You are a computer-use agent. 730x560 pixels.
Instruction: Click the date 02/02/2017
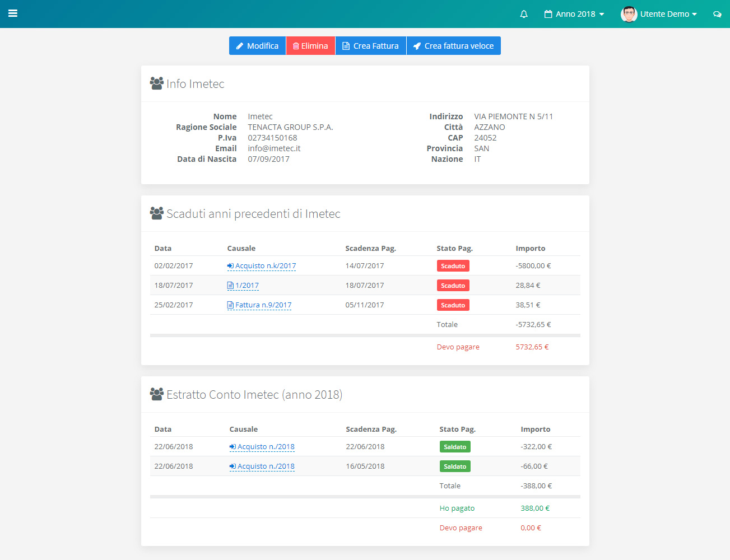coord(174,266)
